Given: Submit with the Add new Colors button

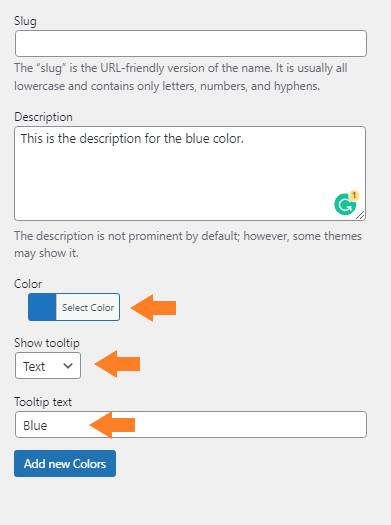Looking at the screenshot, I should pyautogui.click(x=65, y=463).
